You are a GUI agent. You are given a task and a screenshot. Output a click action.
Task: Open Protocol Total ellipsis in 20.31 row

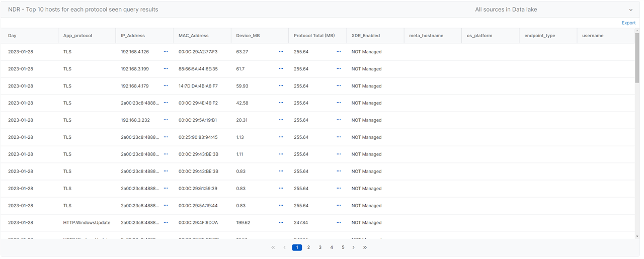point(339,120)
